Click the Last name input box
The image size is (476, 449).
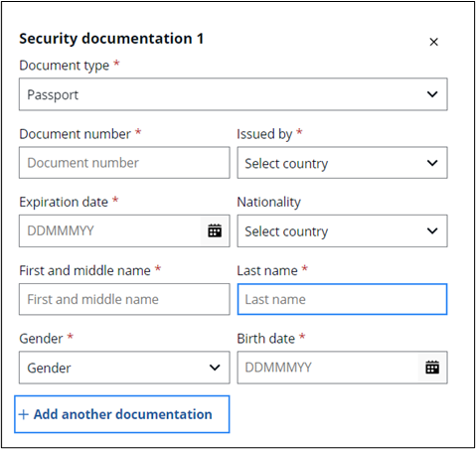pyautogui.click(x=342, y=299)
